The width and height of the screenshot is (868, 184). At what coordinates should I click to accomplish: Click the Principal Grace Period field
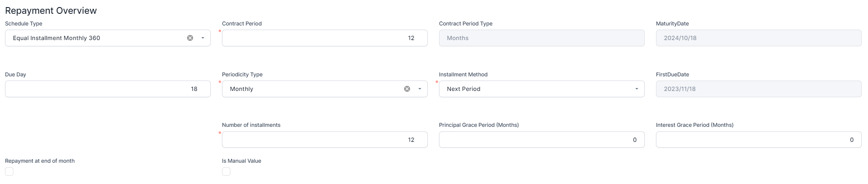point(541,140)
